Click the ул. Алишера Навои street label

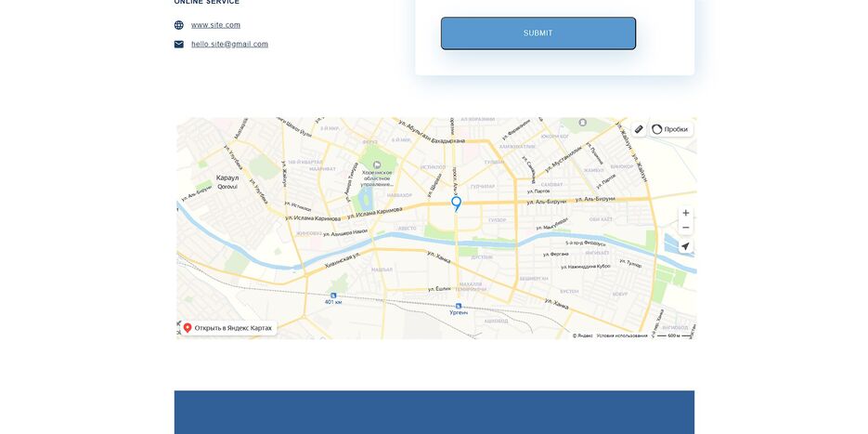345,232
